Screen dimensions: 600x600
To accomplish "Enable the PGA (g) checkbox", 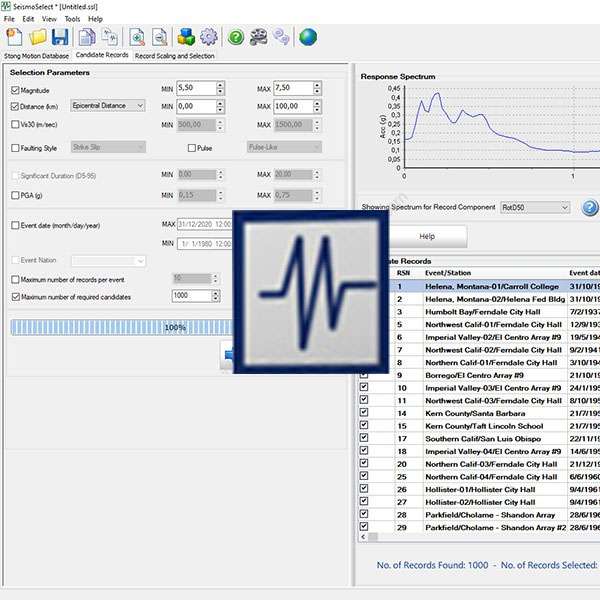I will [15, 196].
